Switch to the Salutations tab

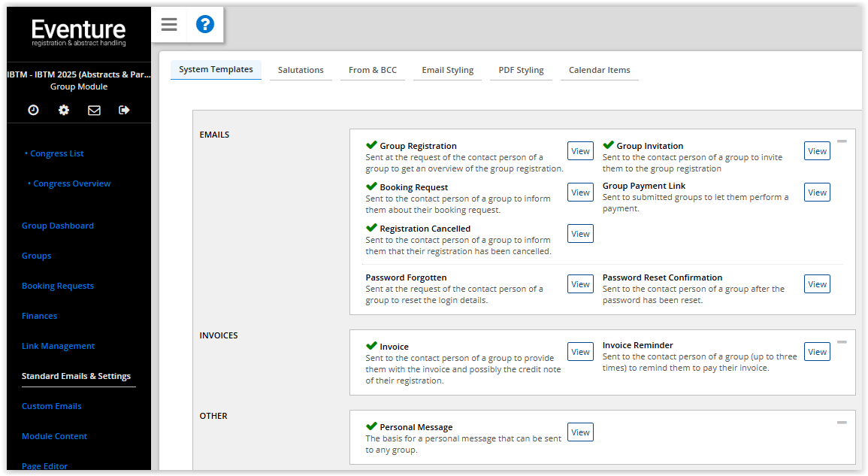coord(301,70)
